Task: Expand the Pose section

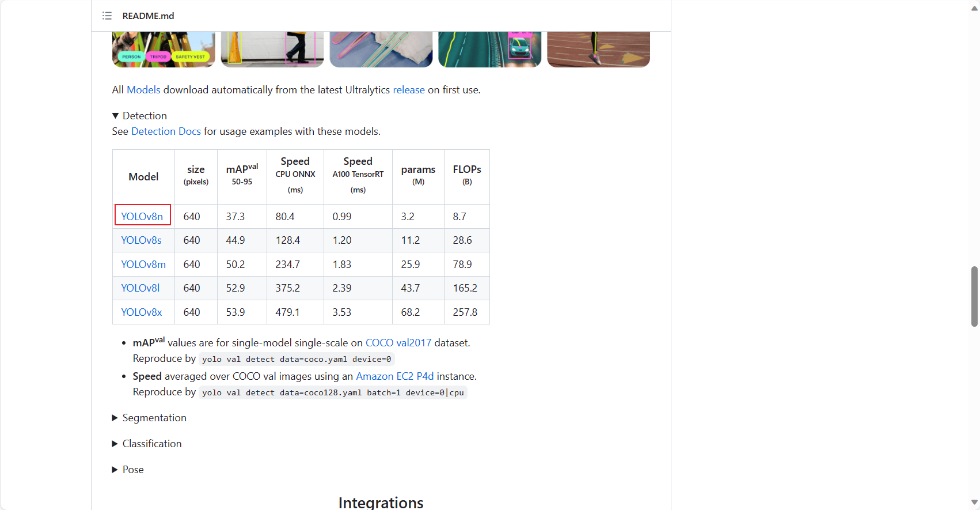Action: (128, 470)
